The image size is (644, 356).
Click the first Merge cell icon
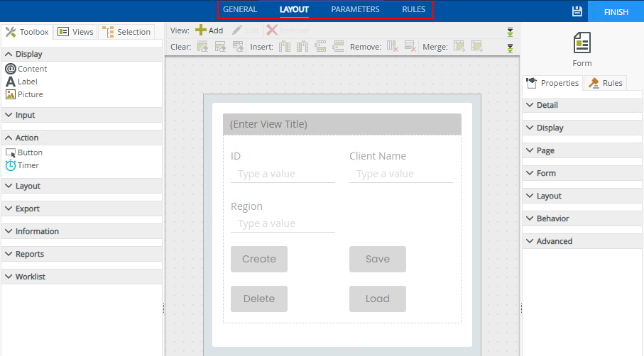click(459, 47)
